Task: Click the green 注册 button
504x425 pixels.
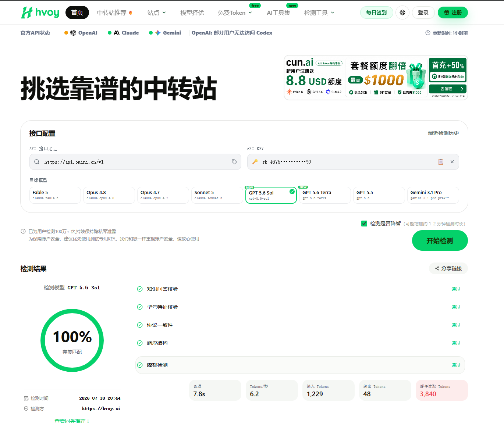Action: tap(453, 12)
